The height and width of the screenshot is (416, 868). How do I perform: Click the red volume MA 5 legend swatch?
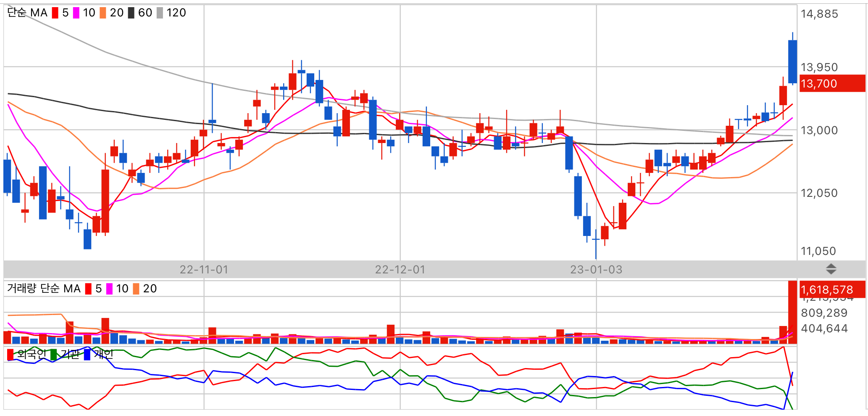click(x=88, y=289)
